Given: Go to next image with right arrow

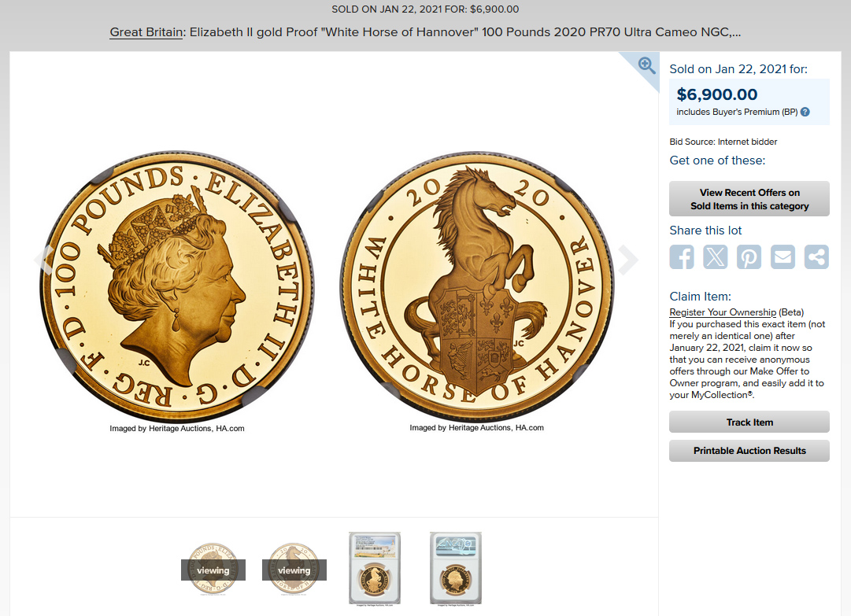Looking at the screenshot, I should (x=628, y=259).
